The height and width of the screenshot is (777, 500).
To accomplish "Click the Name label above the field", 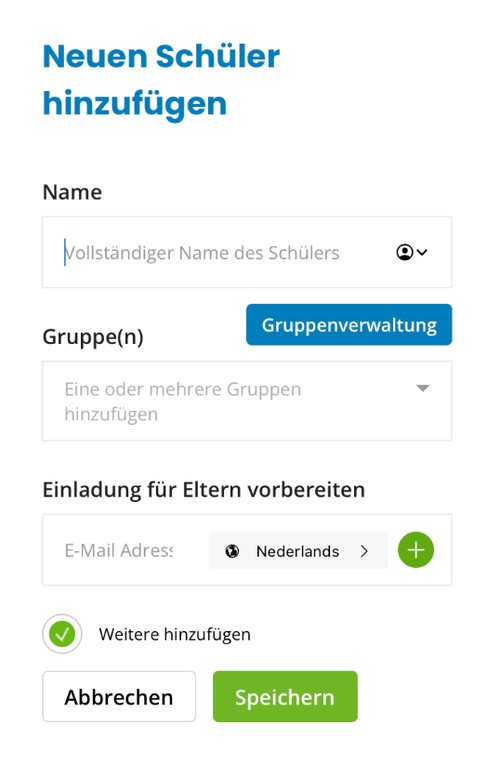I will coord(72,192).
